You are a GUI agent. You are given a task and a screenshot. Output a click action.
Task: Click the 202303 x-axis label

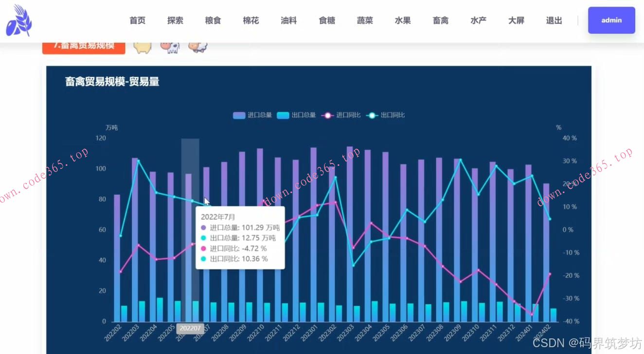(x=346, y=333)
